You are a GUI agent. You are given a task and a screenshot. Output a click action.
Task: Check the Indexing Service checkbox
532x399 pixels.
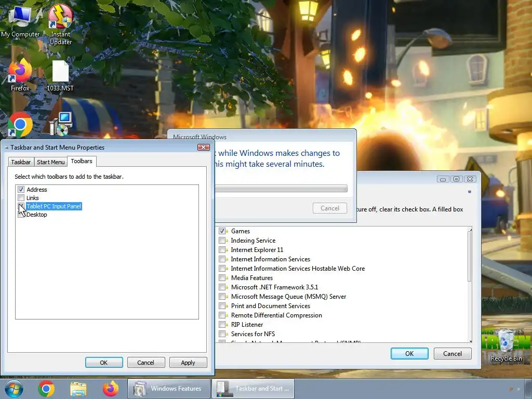point(222,240)
